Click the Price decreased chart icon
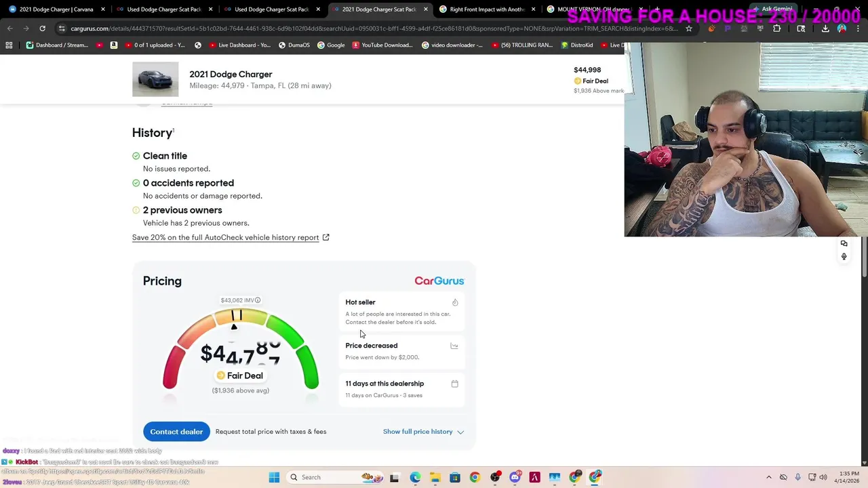The image size is (868, 488). (x=454, y=346)
